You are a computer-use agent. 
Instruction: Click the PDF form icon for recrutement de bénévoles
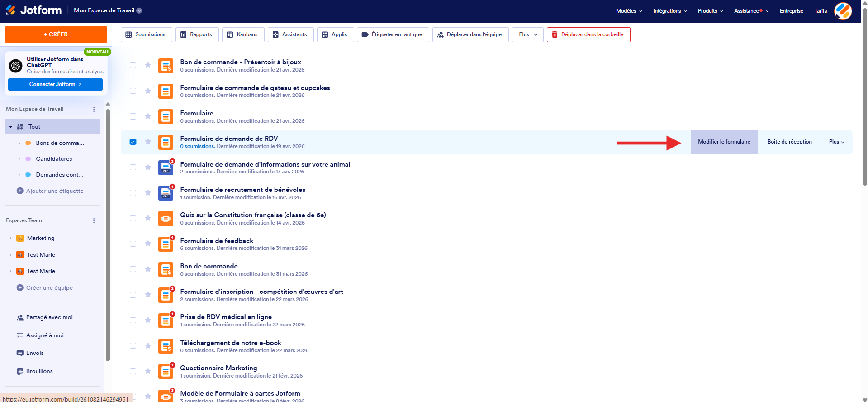166,193
